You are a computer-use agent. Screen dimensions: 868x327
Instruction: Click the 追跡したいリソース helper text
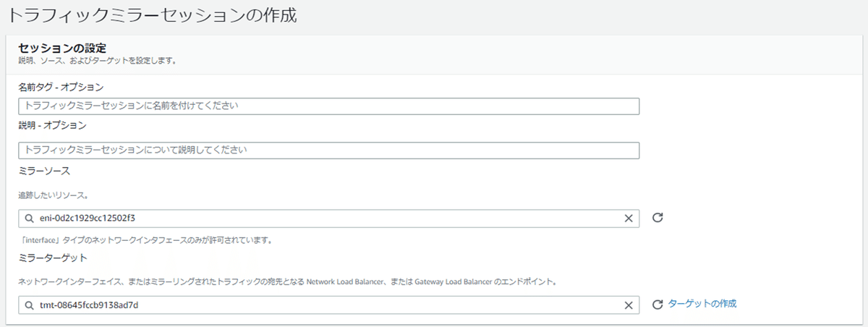click(x=54, y=195)
